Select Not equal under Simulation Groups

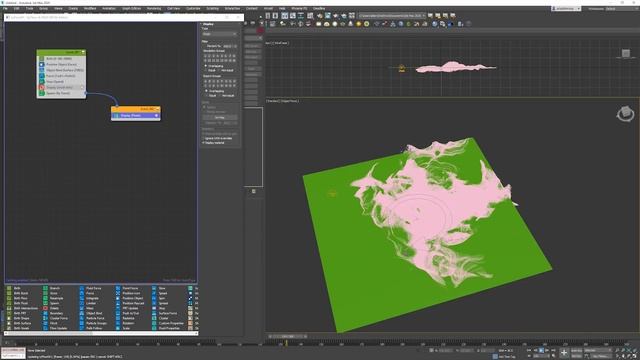[x=226, y=70]
